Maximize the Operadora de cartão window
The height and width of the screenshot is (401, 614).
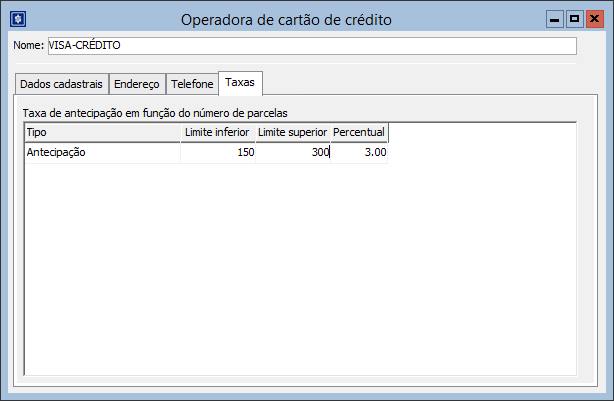pyautogui.click(x=574, y=19)
